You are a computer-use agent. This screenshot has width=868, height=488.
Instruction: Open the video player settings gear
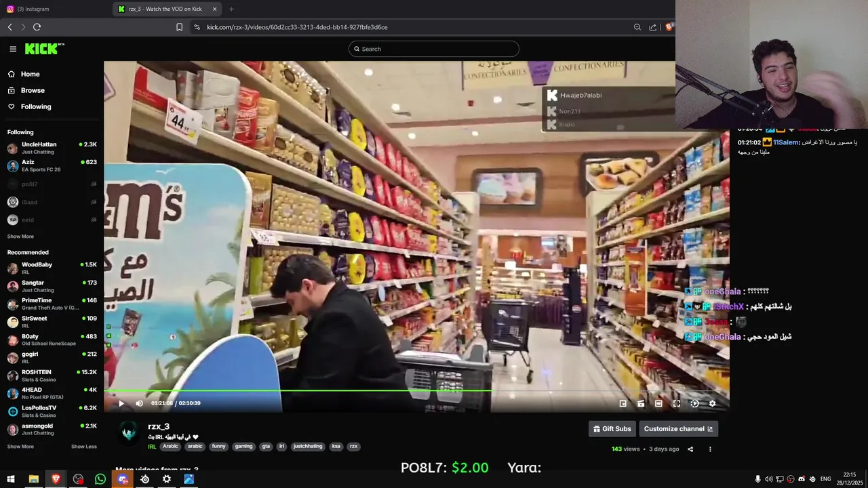point(712,403)
